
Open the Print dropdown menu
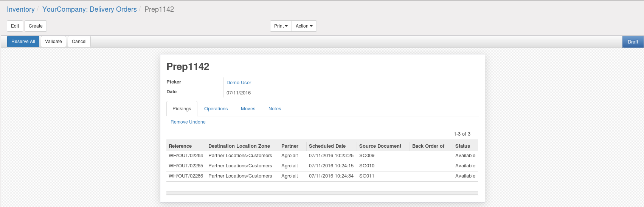click(281, 26)
